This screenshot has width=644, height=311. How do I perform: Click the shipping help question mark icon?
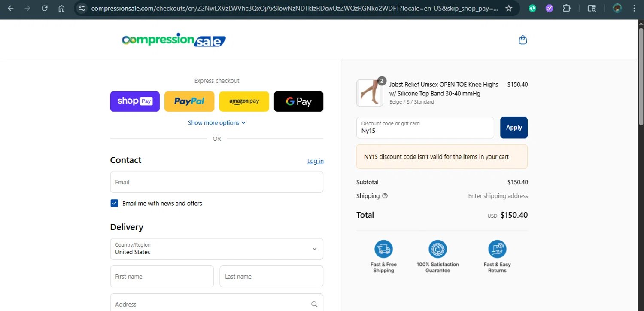click(x=385, y=196)
